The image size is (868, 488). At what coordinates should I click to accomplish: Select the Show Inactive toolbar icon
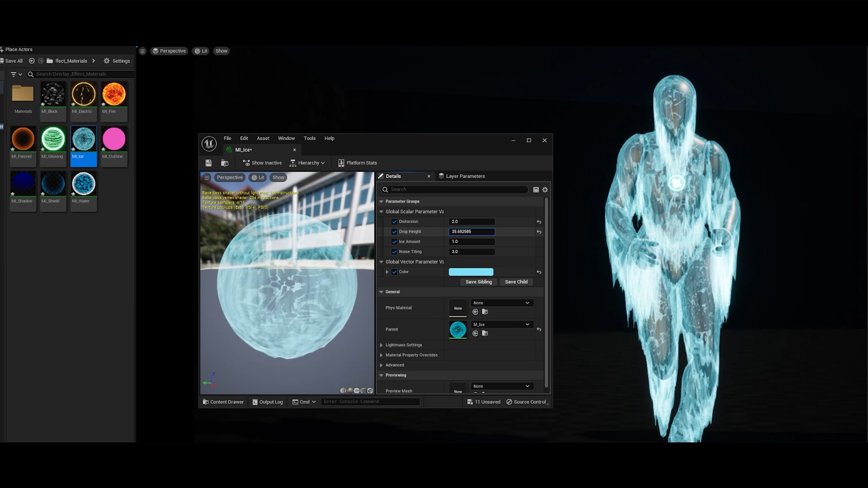pyautogui.click(x=261, y=163)
